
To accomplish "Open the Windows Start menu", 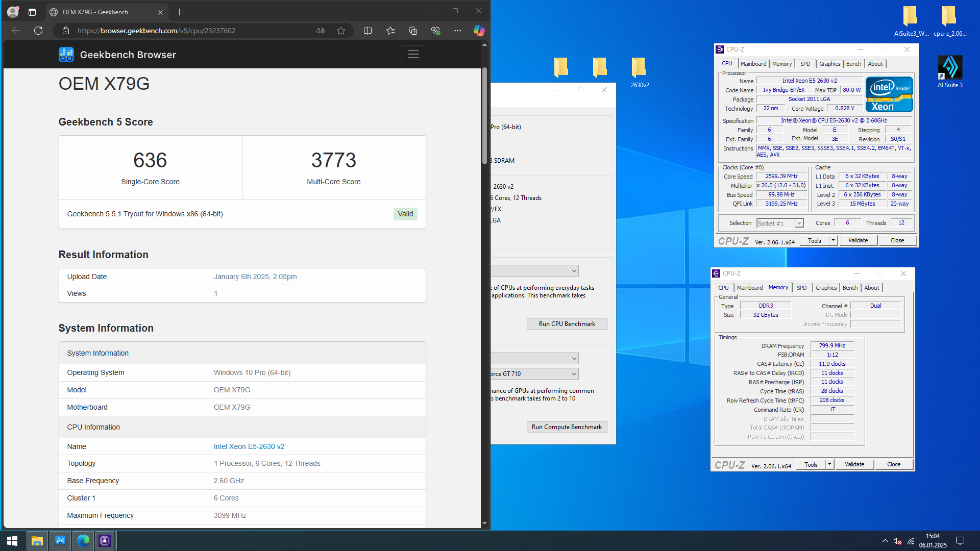I will pos(12,541).
